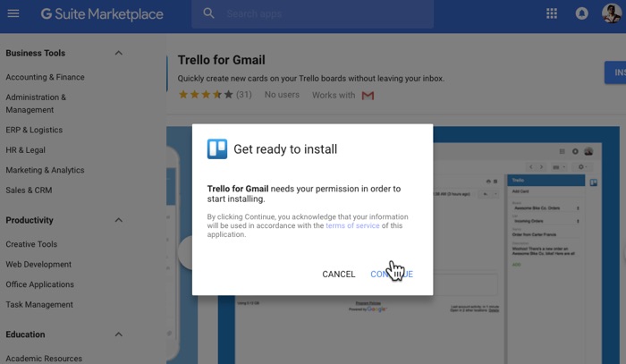Image resolution: width=626 pixels, height=364 pixels.
Task: Open the Google apps grid launcher
Action: [x=552, y=13]
